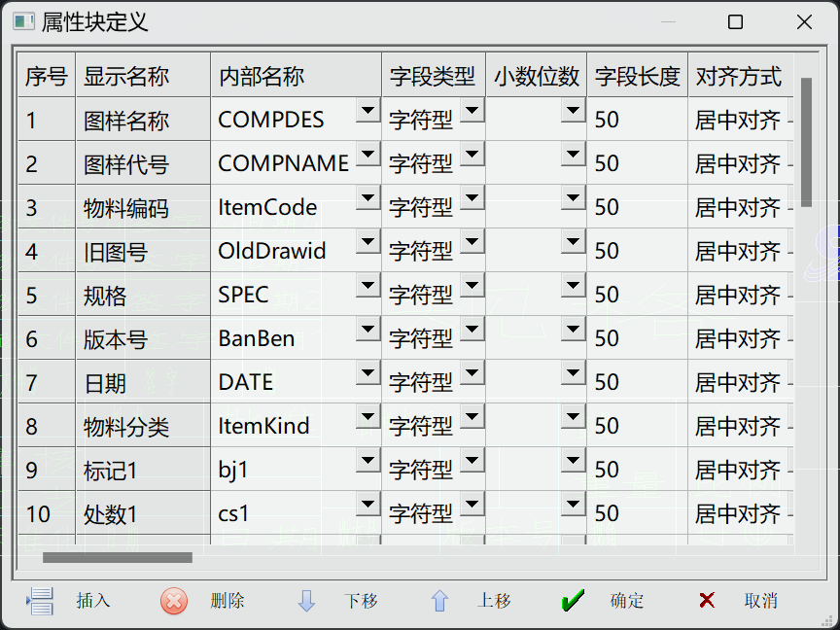Open internal name dropdown for cs1

coord(368,505)
